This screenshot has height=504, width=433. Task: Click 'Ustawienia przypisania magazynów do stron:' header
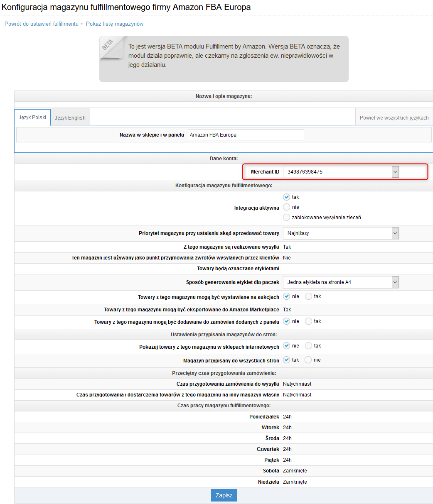pyautogui.click(x=224, y=335)
